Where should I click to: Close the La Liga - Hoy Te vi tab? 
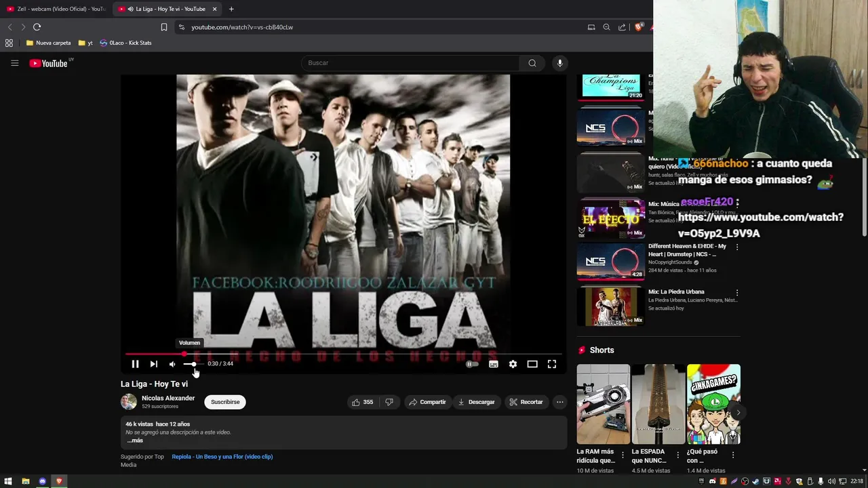point(214,9)
